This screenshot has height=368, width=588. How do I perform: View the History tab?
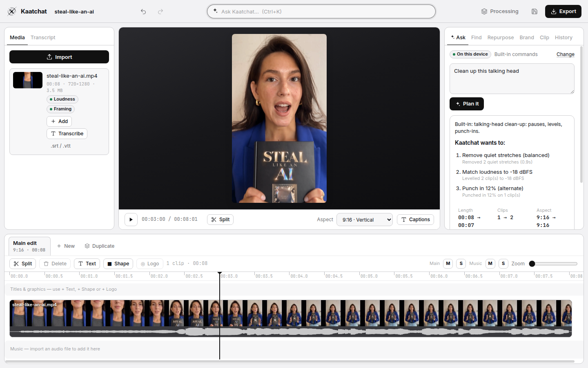563,38
